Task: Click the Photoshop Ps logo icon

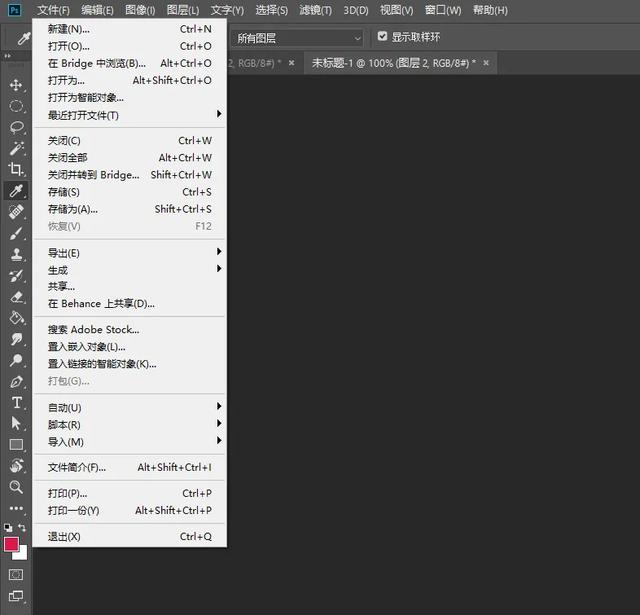Action: (x=14, y=10)
